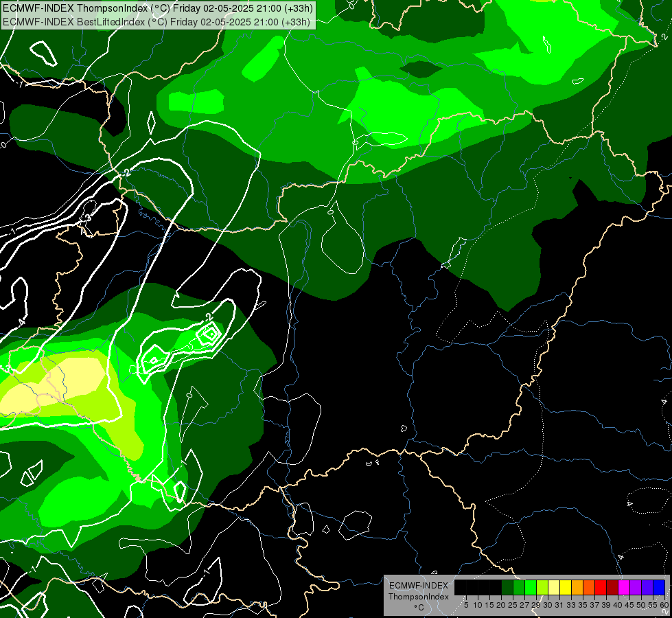The image size is (672, 618).
Task: Click legend tick value 60
Action: pyautogui.click(x=664, y=605)
